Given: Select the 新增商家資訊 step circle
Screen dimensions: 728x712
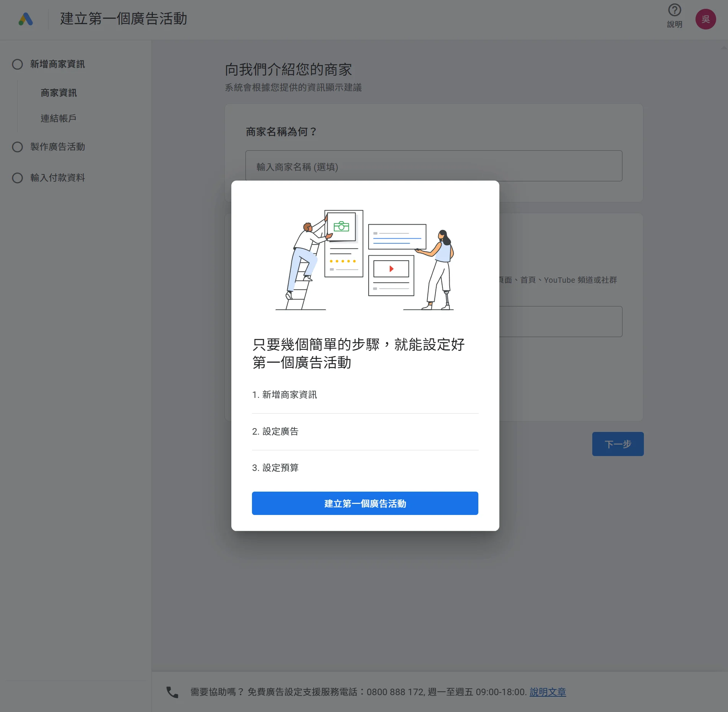Looking at the screenshot, I should [x=18, y=64].
